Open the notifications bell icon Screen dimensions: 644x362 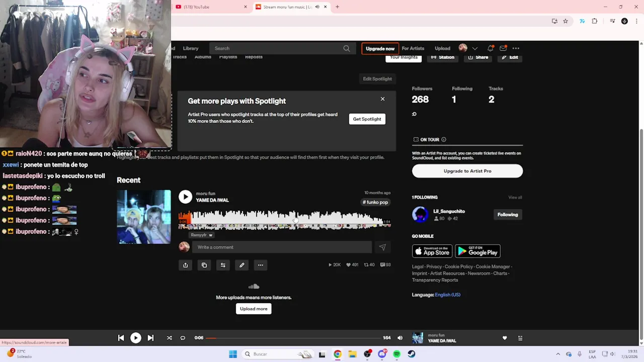tap(490, 48)
